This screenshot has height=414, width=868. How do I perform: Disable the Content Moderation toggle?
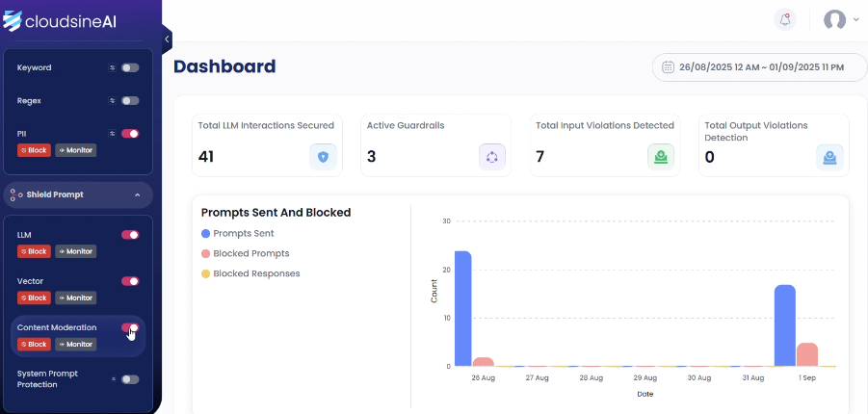tap(130, 327)
